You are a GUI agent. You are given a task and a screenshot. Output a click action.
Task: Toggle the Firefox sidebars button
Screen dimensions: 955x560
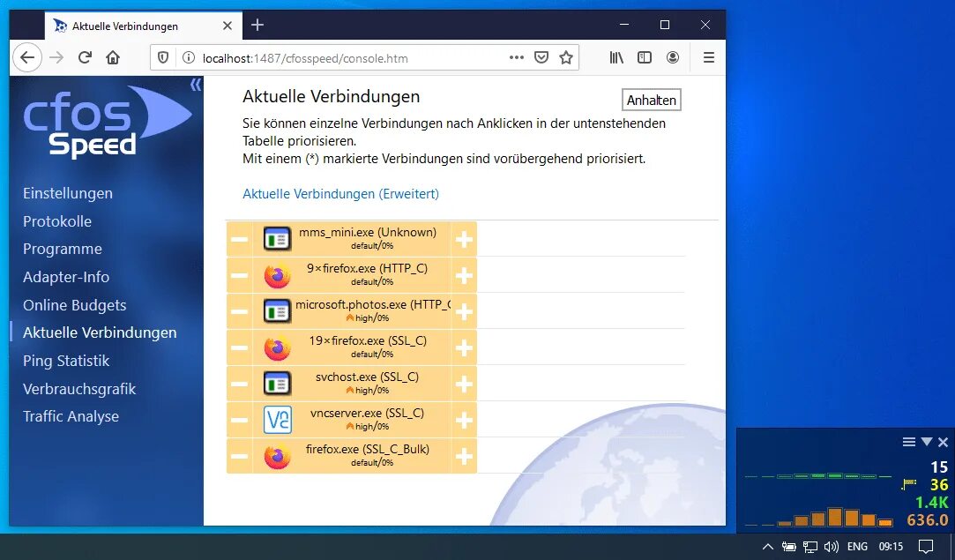coord(645,57)
